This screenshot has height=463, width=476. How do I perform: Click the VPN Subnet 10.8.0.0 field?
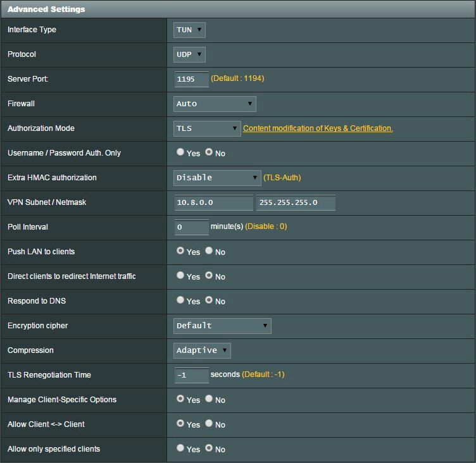click(214, 202)
